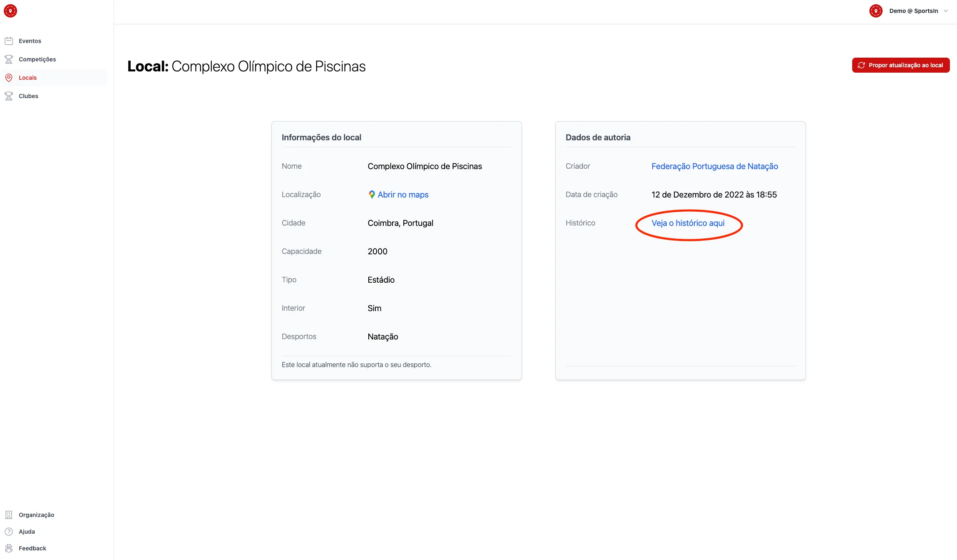Click Veja o histórico aqui link
The width and height of the screenshot is (957, 560).
[x=688, y=223]
